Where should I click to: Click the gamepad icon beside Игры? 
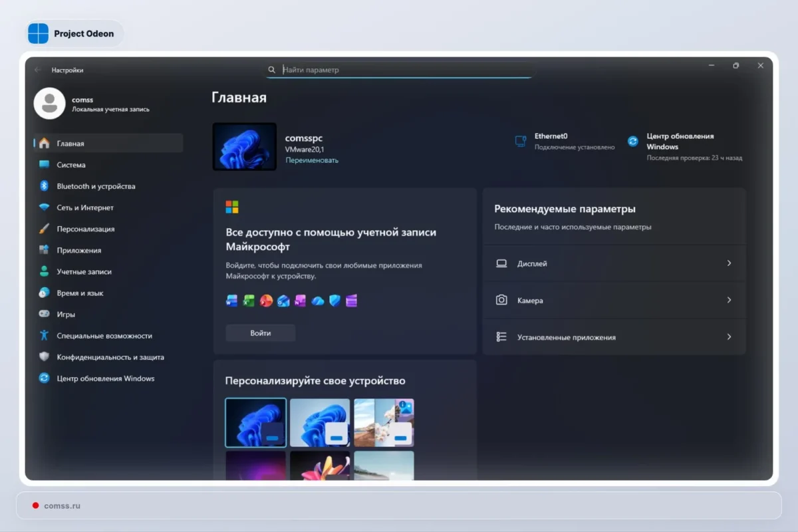pyautogui.click(x=44, y=314)
